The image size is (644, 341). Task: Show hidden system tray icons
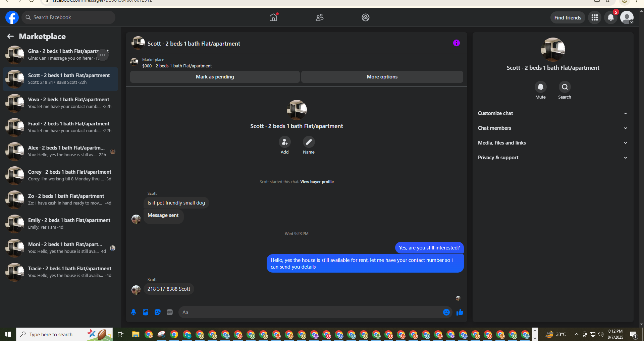[576, 334]
